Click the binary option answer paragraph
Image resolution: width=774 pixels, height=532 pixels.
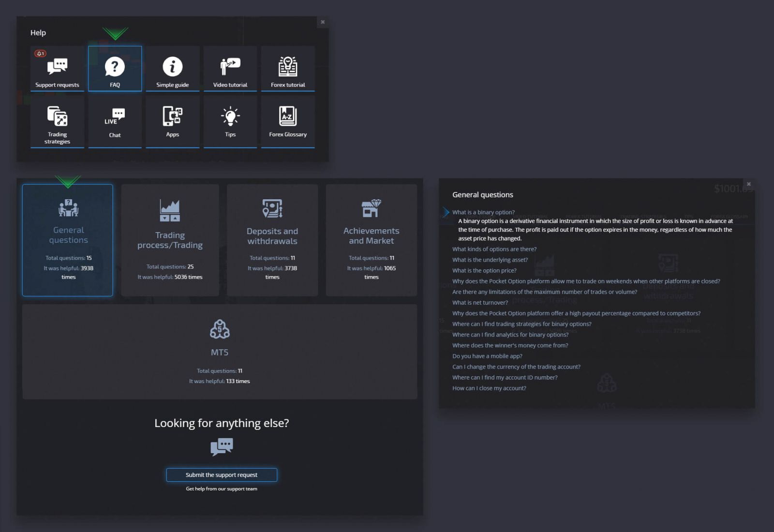[x=595, y=230]
